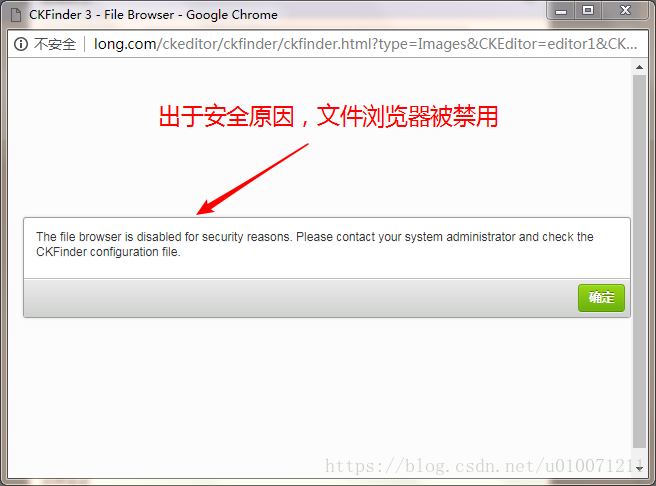This screenshot has height=486, width=656.
Task: Click the scrollbar down arrow
Action: click(639, 469)
